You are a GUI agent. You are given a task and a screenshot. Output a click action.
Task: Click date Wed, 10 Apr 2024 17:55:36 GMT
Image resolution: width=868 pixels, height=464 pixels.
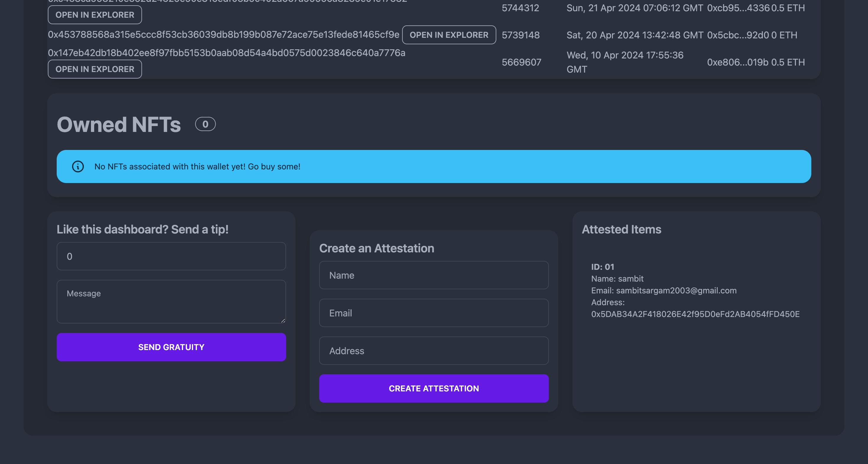click(x=625, y=62)
